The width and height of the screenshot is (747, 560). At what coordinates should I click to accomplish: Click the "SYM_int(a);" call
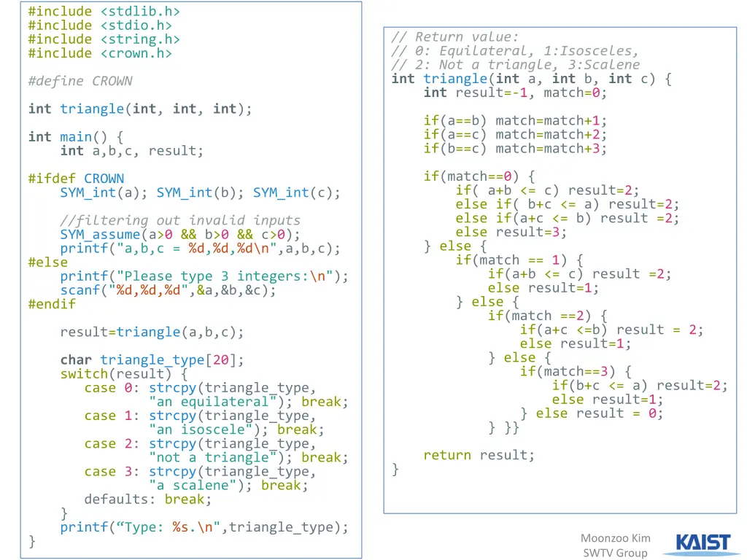tap(104, 192)
